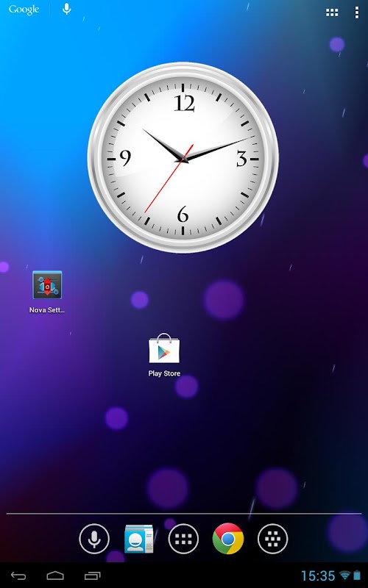This screenshot has height=588, width=368.
Task: Start voice search from top bar microphone
Action: 66,9
